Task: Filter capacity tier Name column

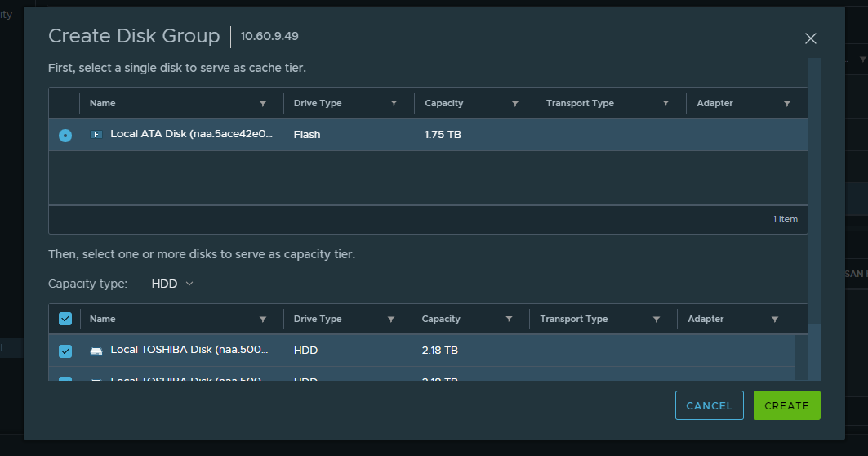Action: point(262,320)
